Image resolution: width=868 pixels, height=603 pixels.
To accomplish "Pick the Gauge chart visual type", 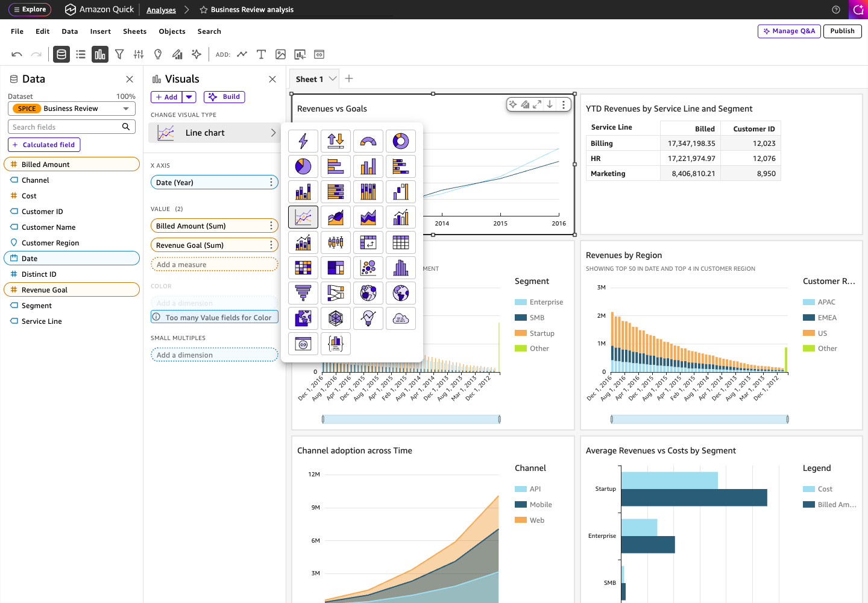I will pyautogui.click(x=368, y=141).
